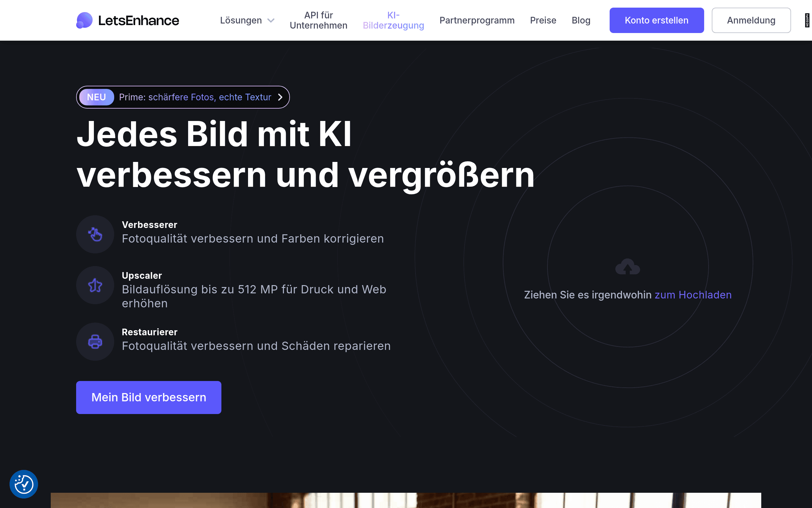Click the NEU badge
The image size is (812, 508).
tap(97, 97)
